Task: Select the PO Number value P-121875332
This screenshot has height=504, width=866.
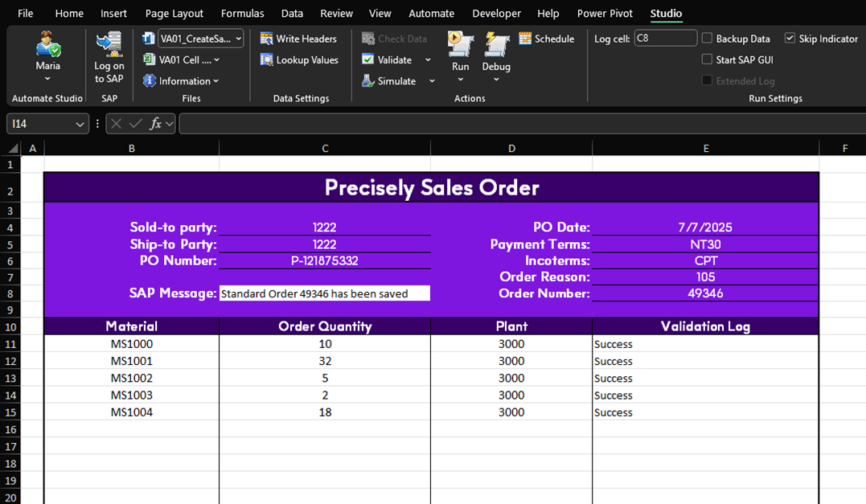Action: (x=325, y=260)
